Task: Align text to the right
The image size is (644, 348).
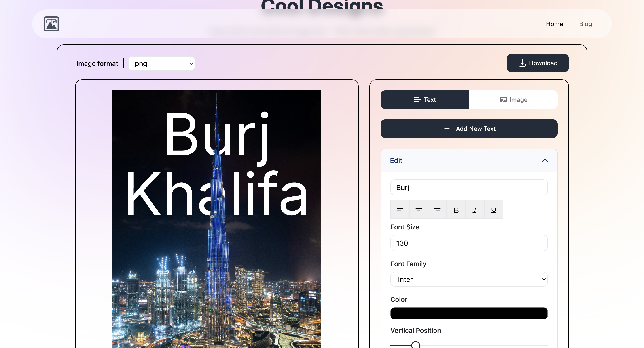Action: tap(437, 210)
